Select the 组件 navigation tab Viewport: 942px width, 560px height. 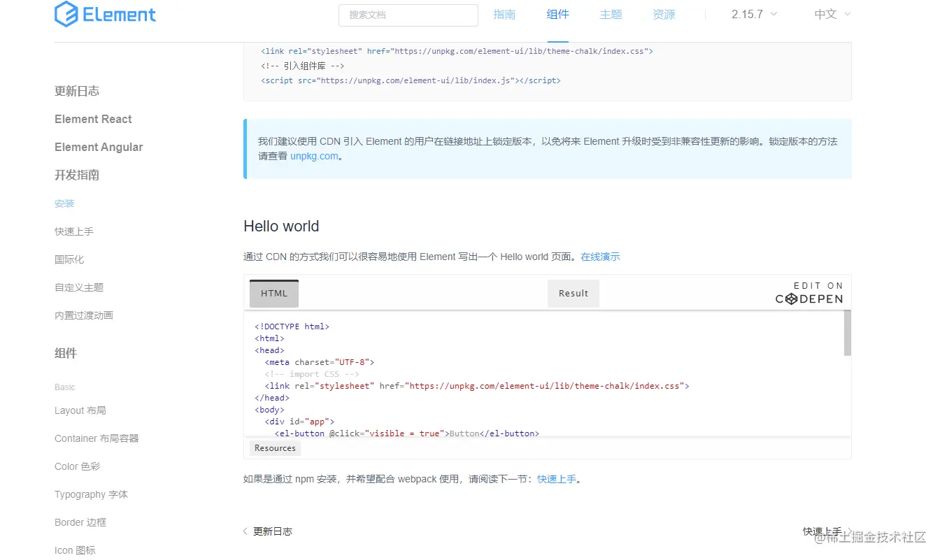tap(558, 14)
